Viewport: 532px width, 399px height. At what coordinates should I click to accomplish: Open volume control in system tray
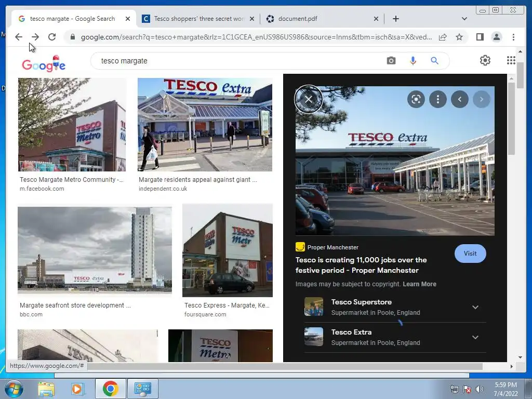coord(480,389)
